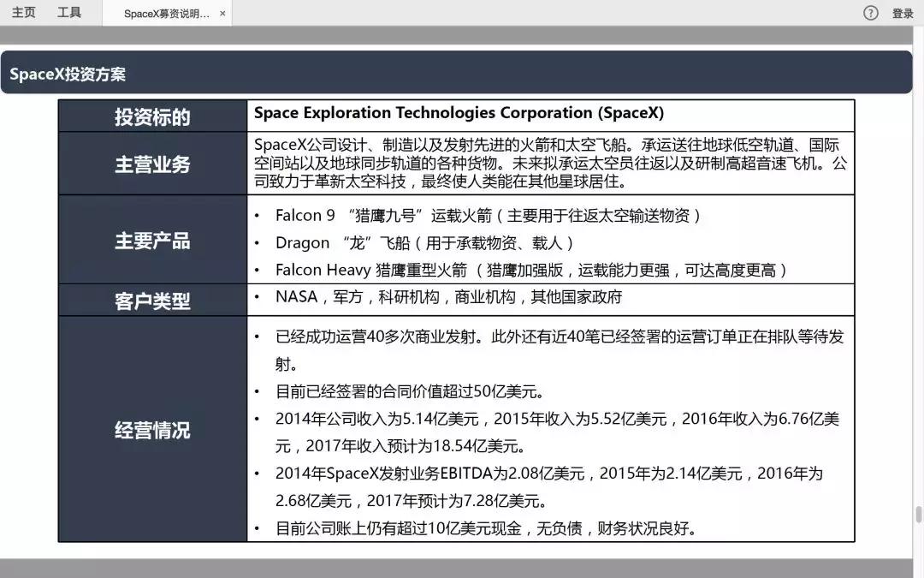Click the 主营业务 row header
Screen dimensions: 924x578
(x=151, y=163)
